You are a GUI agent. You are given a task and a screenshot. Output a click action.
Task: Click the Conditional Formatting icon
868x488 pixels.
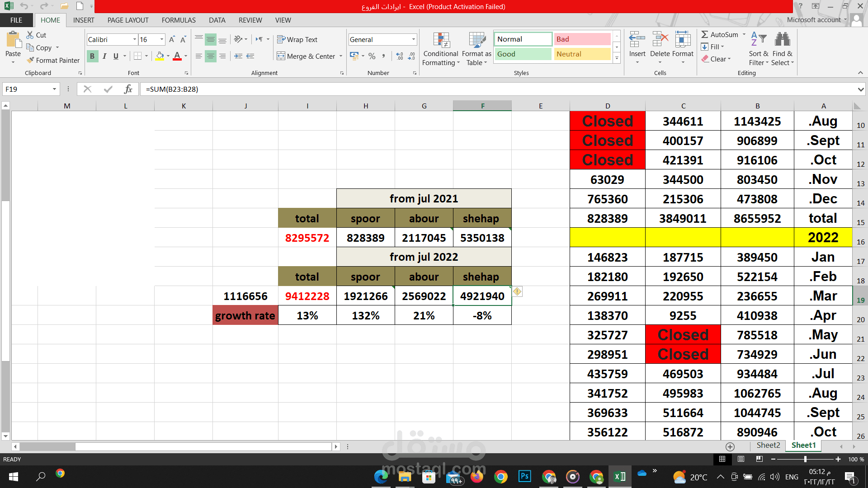click(x=441, y=40)
